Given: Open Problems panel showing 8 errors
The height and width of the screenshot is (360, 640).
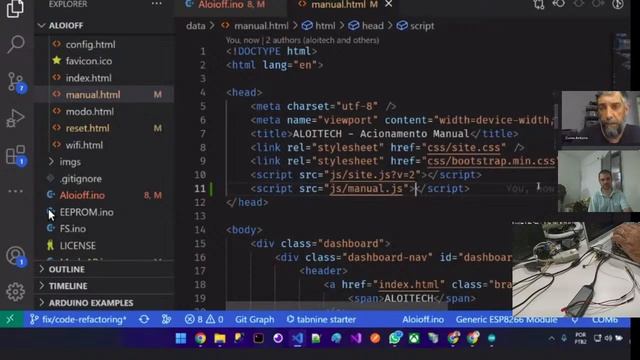Looking at the screenshot, I should click(204, 319).
